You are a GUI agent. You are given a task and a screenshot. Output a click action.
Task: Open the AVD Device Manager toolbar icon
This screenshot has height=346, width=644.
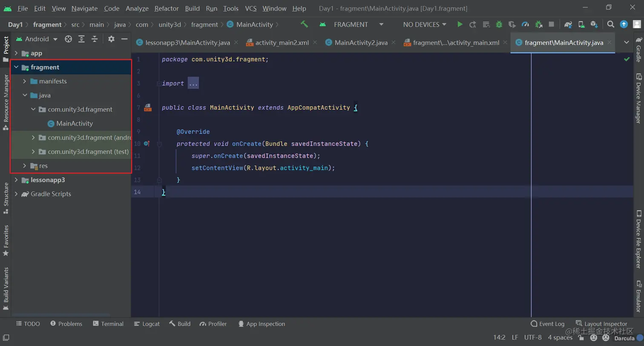581,25
